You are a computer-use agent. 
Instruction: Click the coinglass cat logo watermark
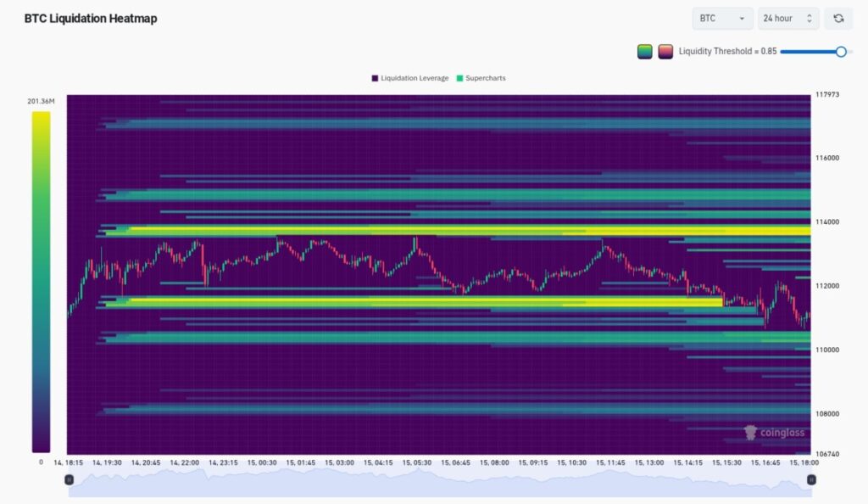click(x=749, y=433)
